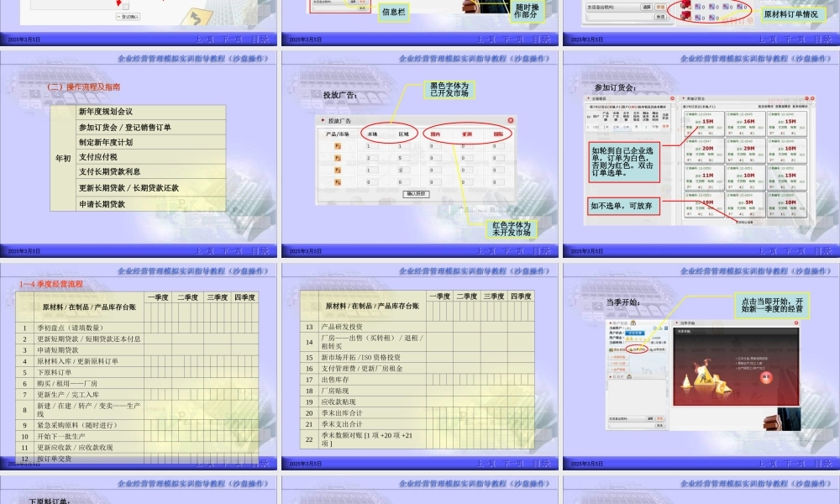The height and width of the screenshot is (504, 840).
Task: Select row 13 产品研发投资
Action: [417, 327]
